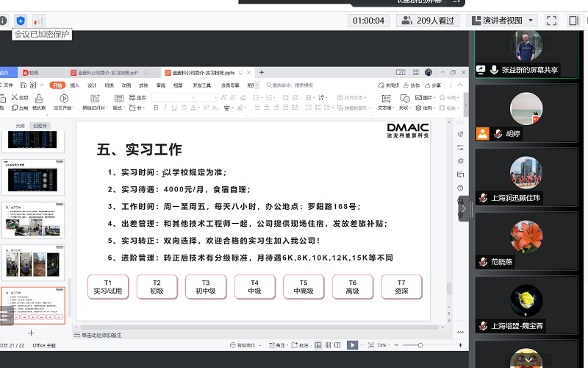Click the plus icon to open a new document tab
The image size is (588, 368).
point(261,73)
